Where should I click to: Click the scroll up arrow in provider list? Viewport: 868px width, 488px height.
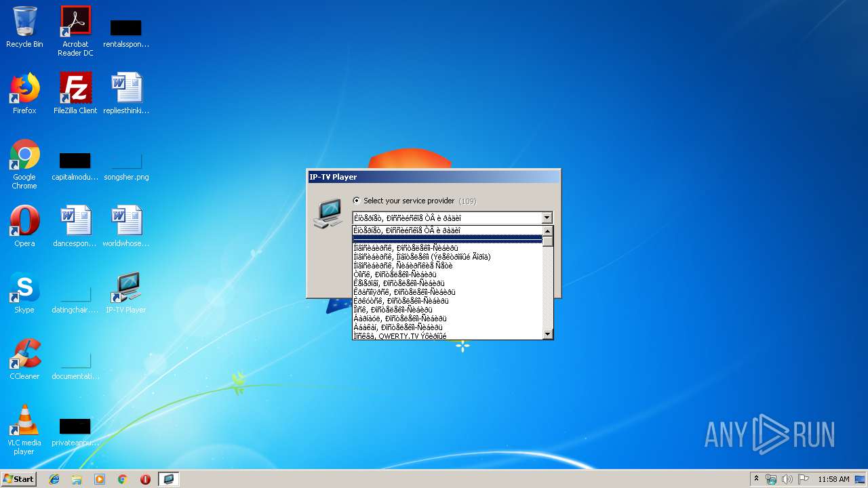(548, 231)
